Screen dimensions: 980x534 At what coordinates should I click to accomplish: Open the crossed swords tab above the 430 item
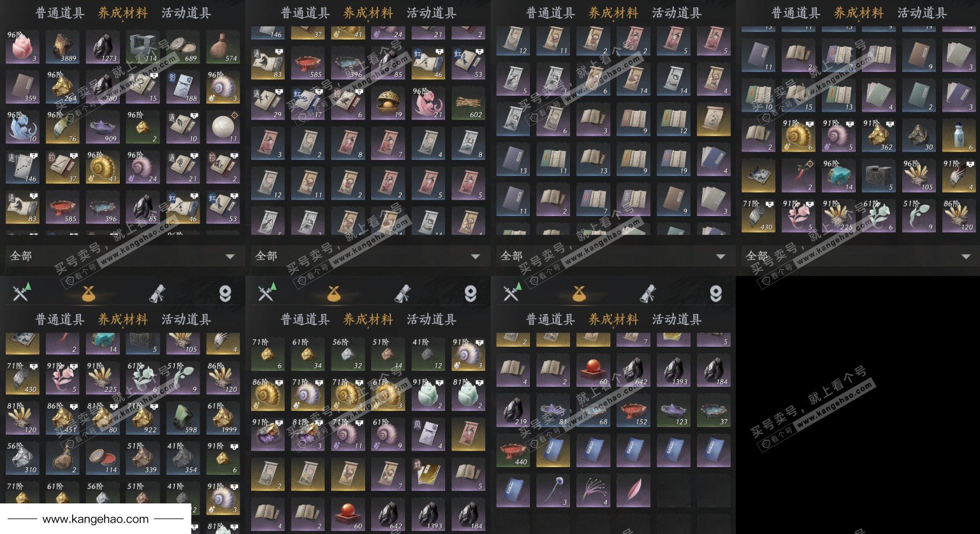(21, 292)
